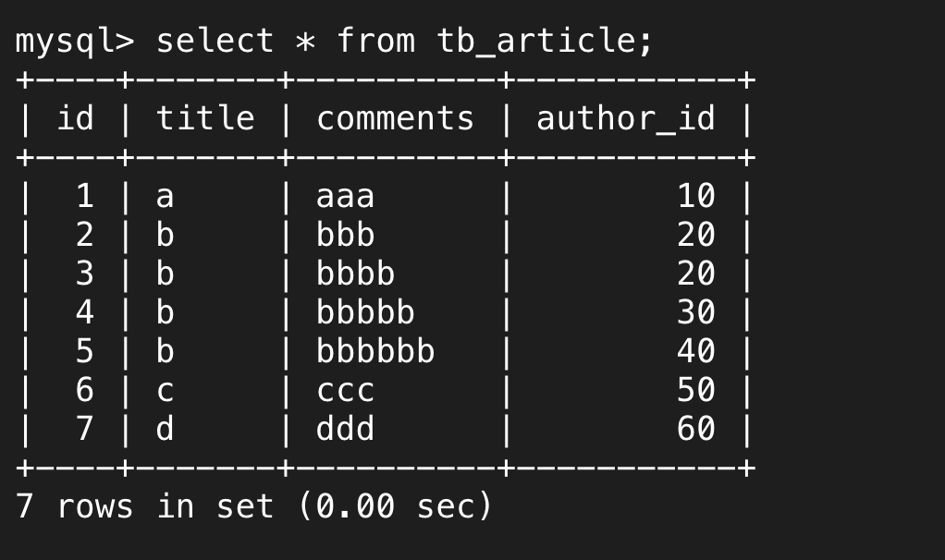Viewport: 945px width, 560px height.
Task: Click the tb_article table name in the query
Action: click(x=546, y=42)
